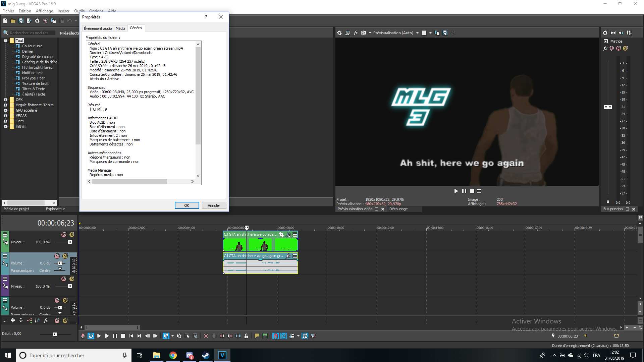The image size is (644, 362).
Task: Expand the VEGAS folder
Action: 5,116
